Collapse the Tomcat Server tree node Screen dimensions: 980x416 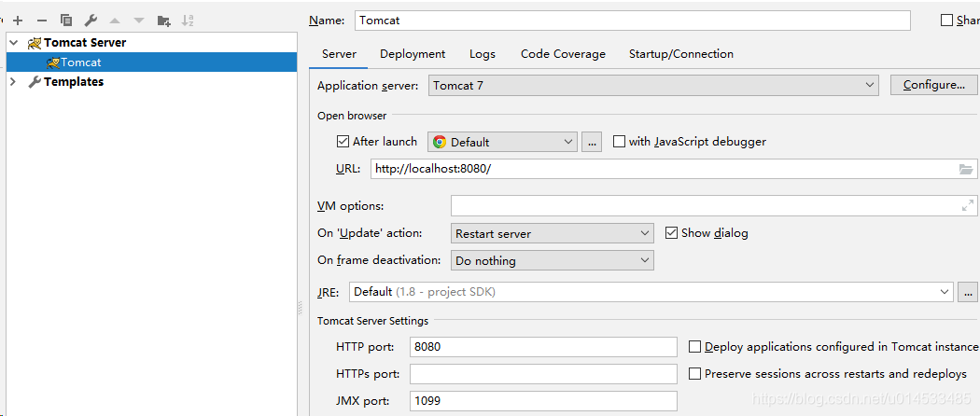[x=14, y=43]
